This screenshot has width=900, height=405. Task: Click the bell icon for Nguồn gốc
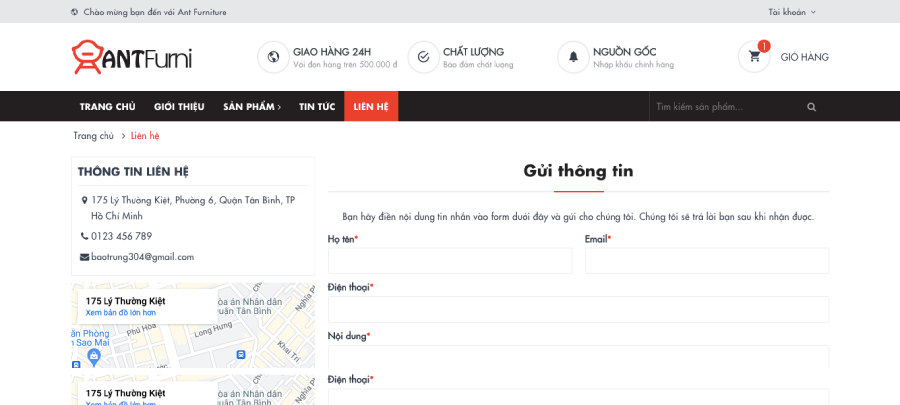pyautogui.click(x=573, y=57)
